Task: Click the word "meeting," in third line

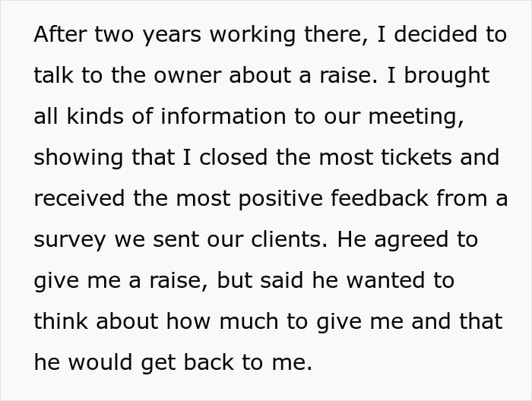Action: pyautogui.click(x=416, y=116)
